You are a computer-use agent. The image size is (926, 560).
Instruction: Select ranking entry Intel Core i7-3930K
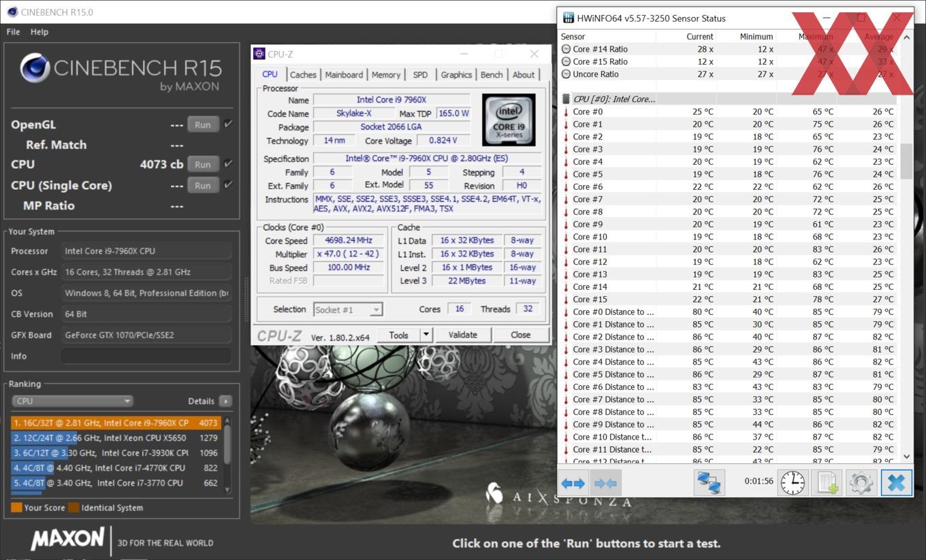[116, 452]
